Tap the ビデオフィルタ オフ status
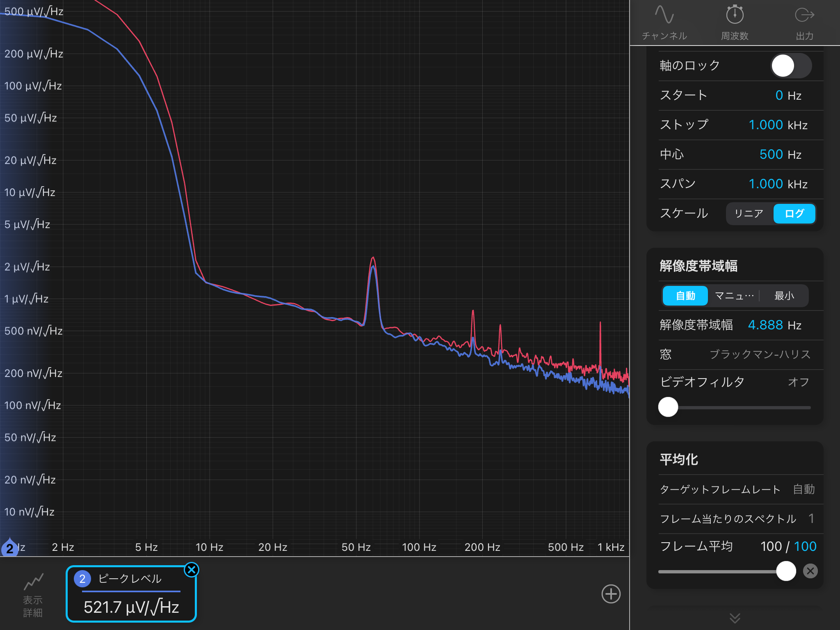Image resolution: width=840 pixels, height=630 pixels. coord(798,382)
